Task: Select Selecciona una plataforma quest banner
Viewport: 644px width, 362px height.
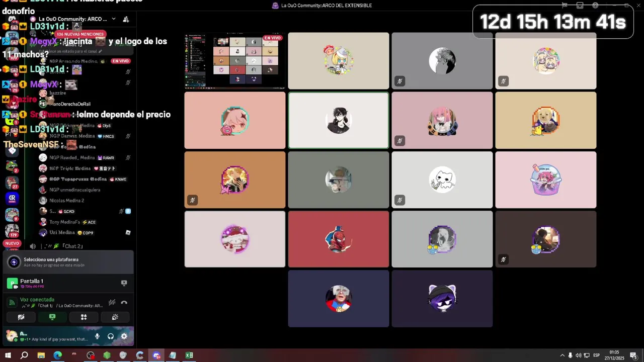Action: tap(68, 262)
